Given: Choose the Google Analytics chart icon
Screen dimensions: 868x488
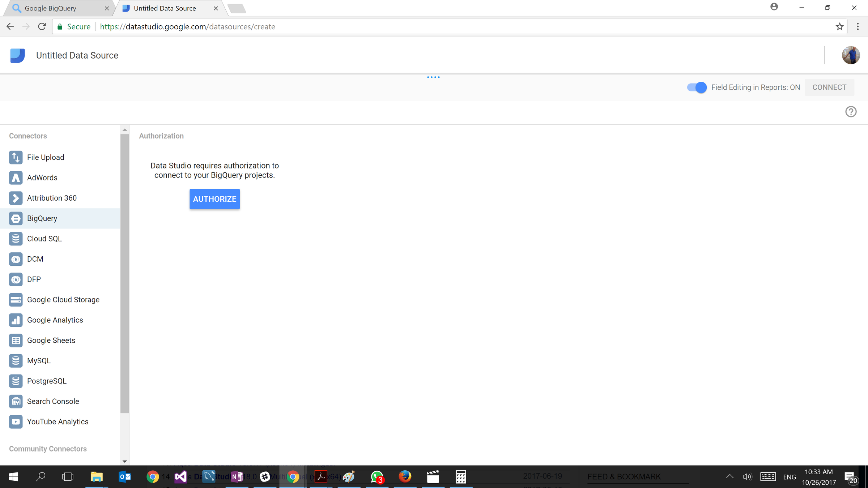Looking at the screenshot, I should (x=16, y=320).
